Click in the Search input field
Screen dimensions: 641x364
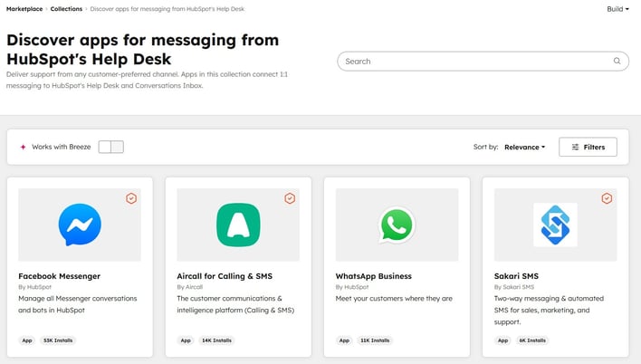point(471,62)
